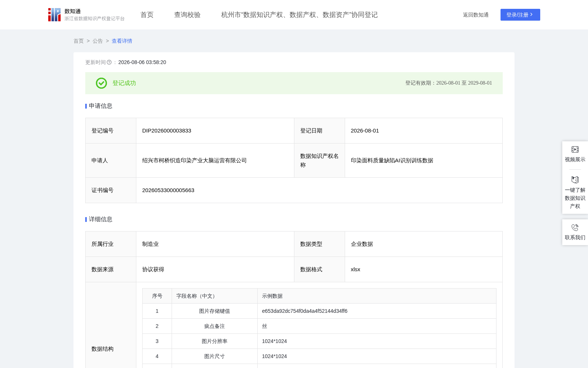The height and width of the screenshot is (368, 588).
Task: Open the 查询校验 nav item
Action: [187, 15]
